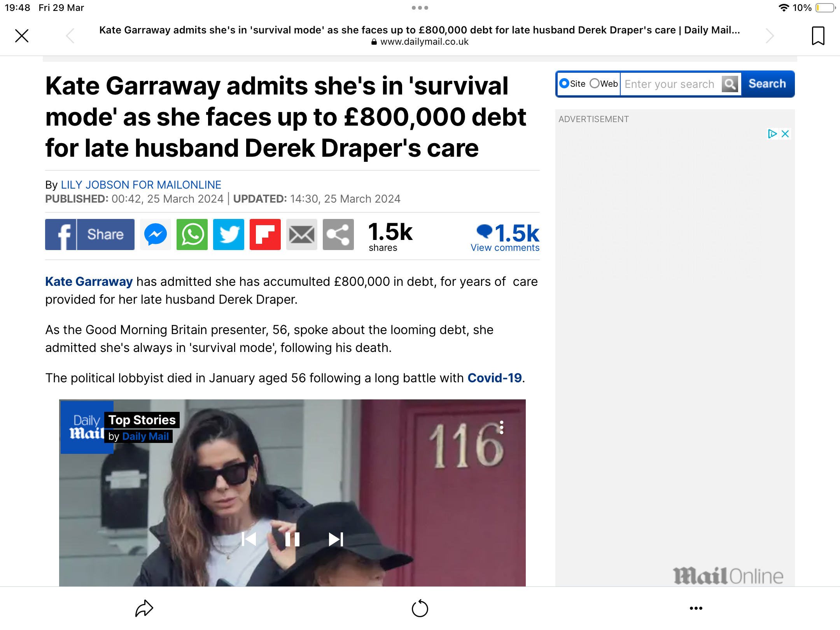Screen dimensions: 840x630
Task: Open Kate Garraway topic link
Action: coord(89,282)
